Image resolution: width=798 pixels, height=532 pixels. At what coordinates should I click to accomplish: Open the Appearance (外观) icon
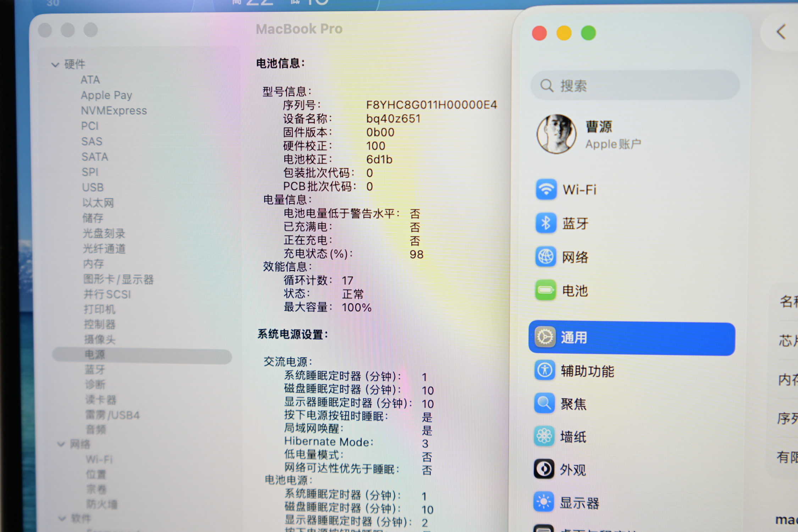[x=544, y=469]
